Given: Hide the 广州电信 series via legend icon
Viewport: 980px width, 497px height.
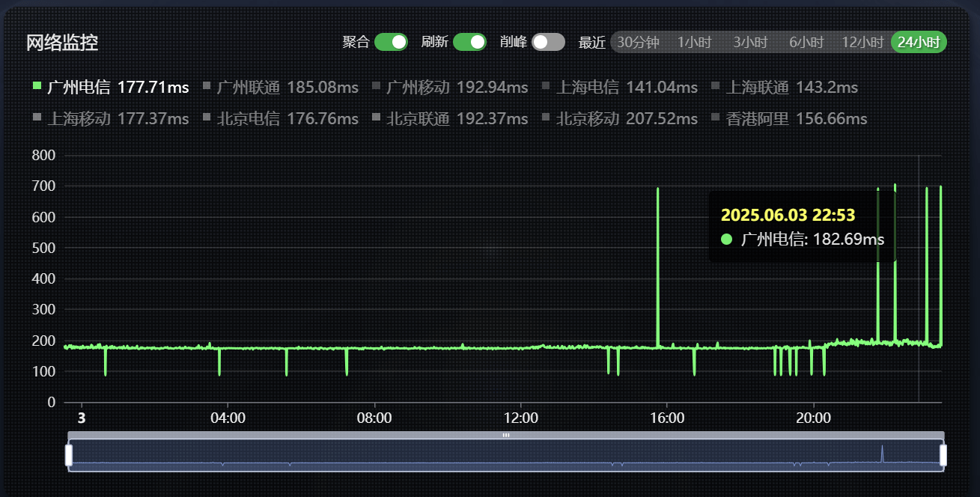Looking at the screenshot, I should [37, 86].
